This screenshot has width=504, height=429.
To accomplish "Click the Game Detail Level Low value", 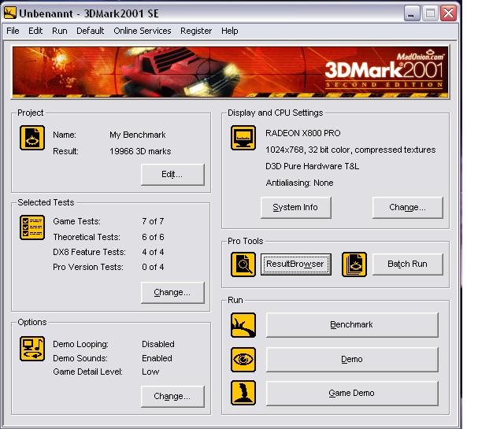I will [x=150, y=372].
